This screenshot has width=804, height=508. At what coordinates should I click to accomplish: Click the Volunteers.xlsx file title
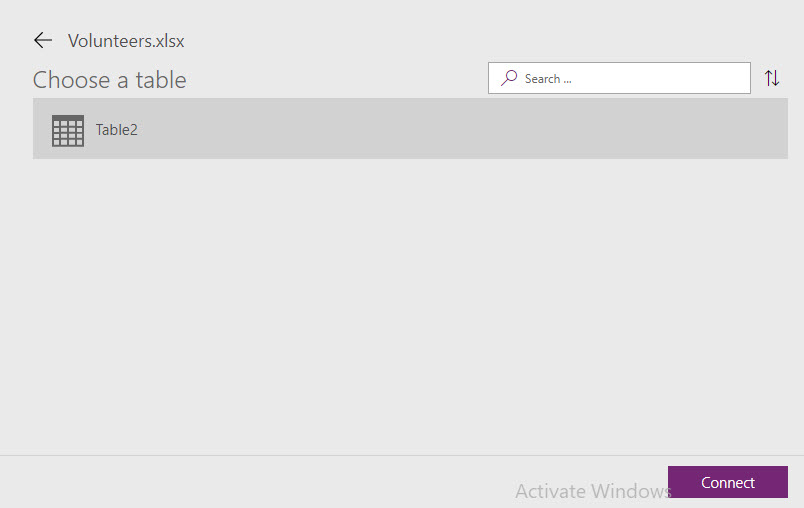click(126, 41)
